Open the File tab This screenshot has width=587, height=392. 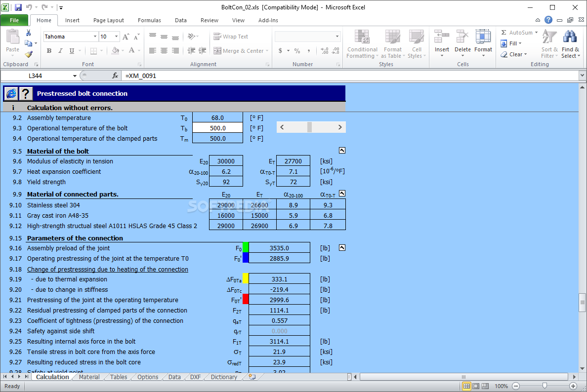click(14, 20)
